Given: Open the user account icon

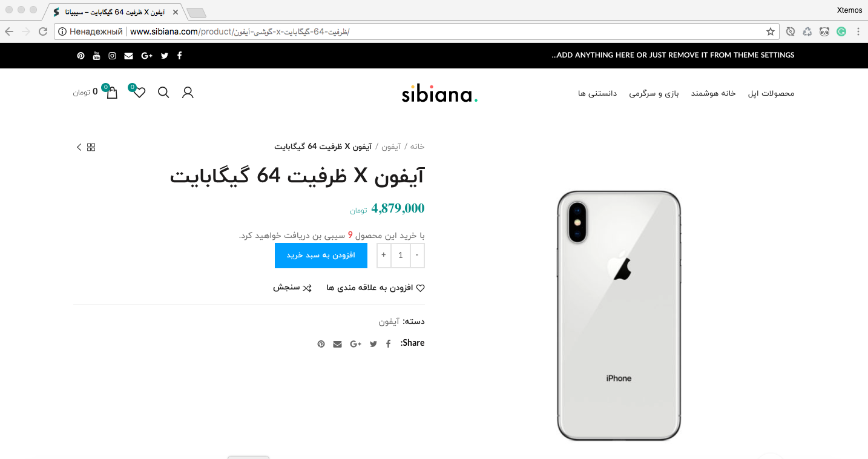Looking at the screenshot, I should (x=188, y=93).
